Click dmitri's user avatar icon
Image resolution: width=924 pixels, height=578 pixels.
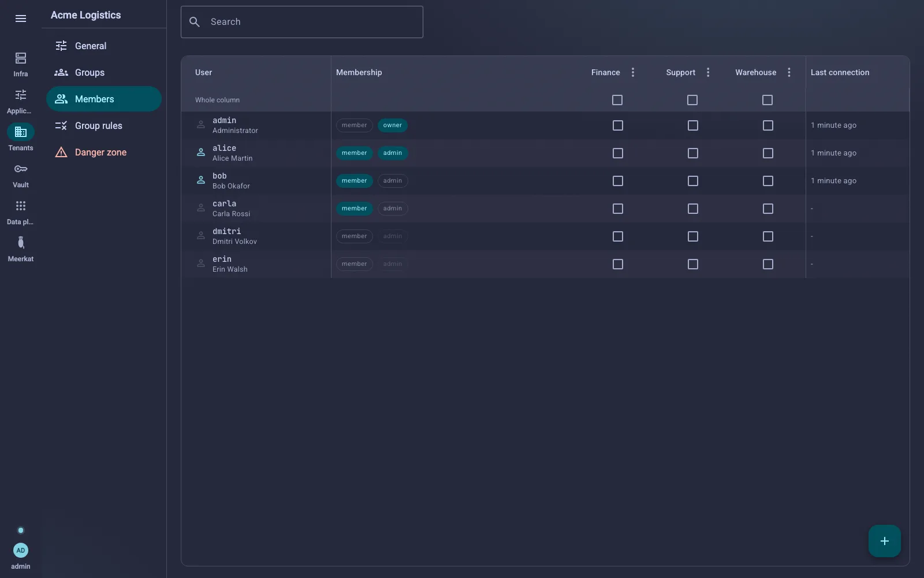(201, 236)
